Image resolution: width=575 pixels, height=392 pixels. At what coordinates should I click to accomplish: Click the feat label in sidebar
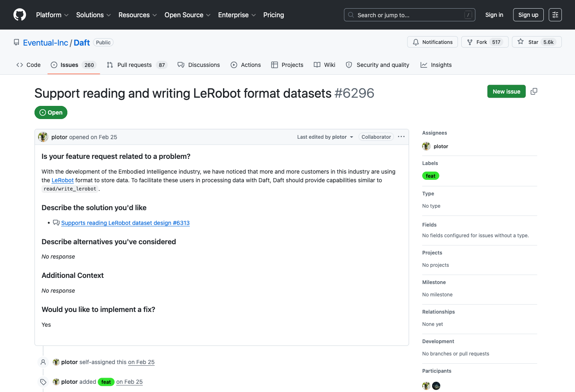point(430,176)
